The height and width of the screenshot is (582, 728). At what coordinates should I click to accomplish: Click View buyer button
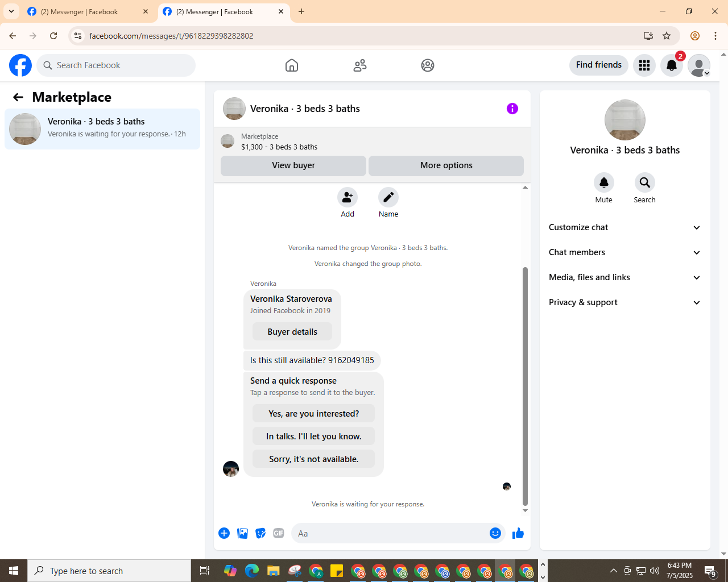click(293, 165)
